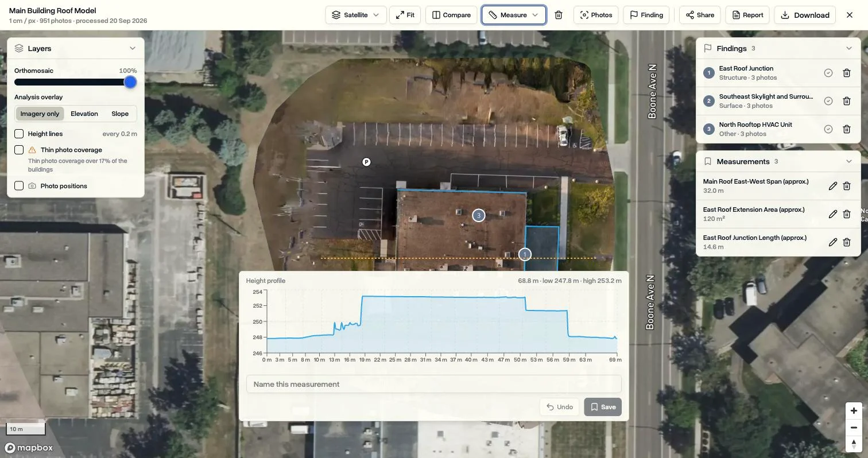Close the roof model viewer
This screenshot has height=458, width=868.
pyautogui.click(x=850, y=15)
